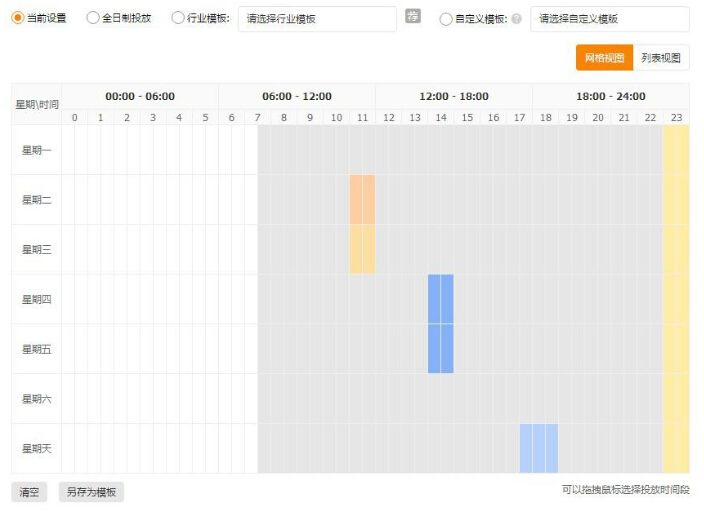704x516 pixels.
Task: Select the 自定义模板 radio button
Action: [446, 18]
